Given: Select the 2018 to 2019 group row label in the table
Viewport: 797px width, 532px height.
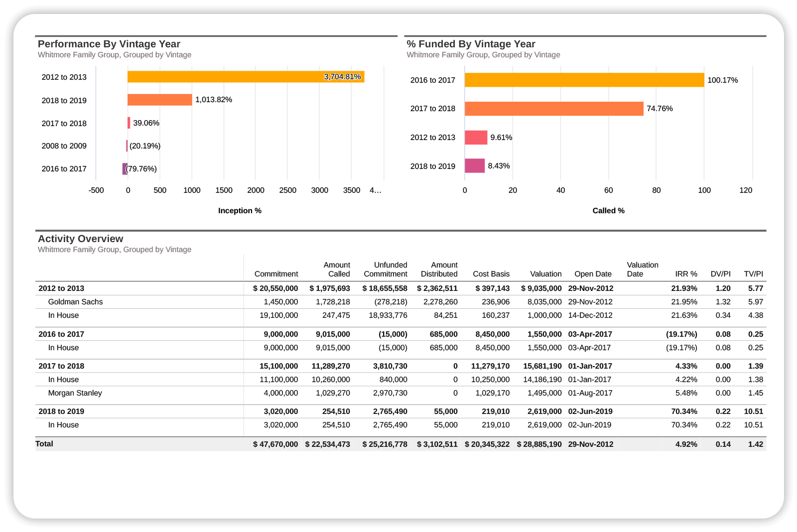Looking at the screenshot, I should click(x=61, y=411).
